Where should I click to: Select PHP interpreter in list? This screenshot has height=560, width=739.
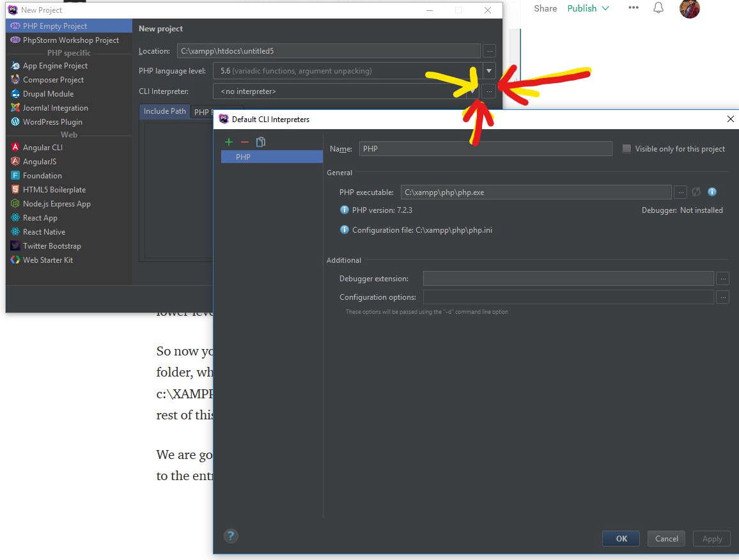tap(272, 157)
